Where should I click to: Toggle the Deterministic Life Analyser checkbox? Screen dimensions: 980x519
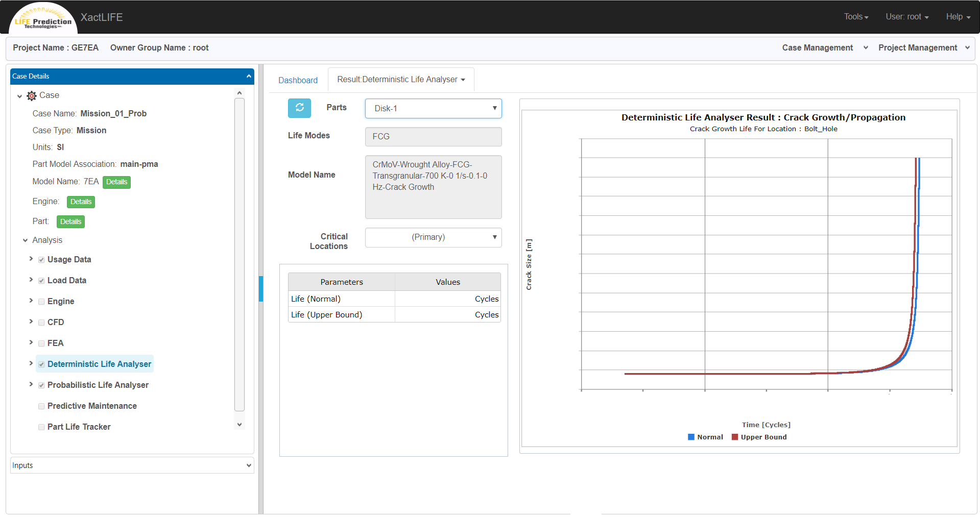coord(41,364)
